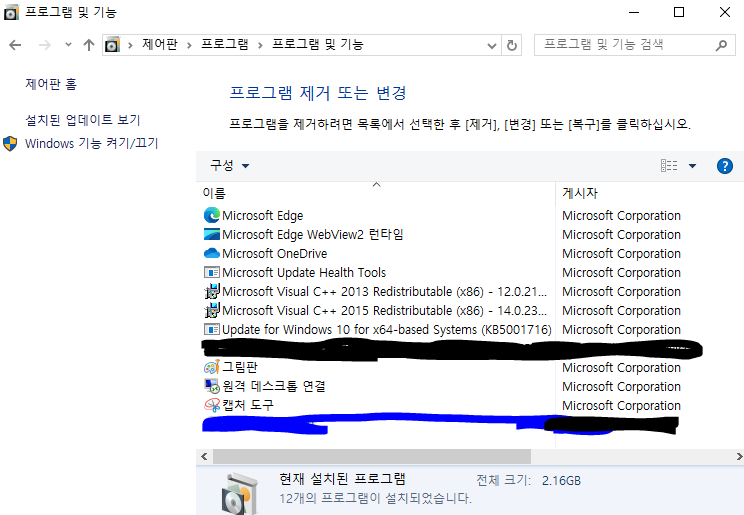Select Microsoft Update Health Tools entry name
744x515 pixels.
click(304, 272)
